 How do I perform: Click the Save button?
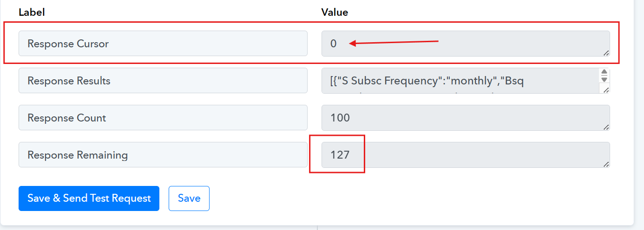click(x=189, y=198)
